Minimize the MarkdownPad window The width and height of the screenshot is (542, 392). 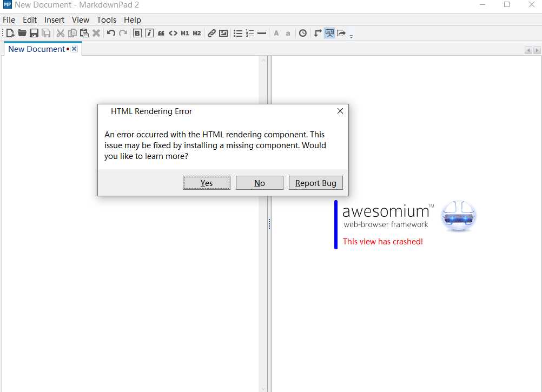tap(482, 4)
